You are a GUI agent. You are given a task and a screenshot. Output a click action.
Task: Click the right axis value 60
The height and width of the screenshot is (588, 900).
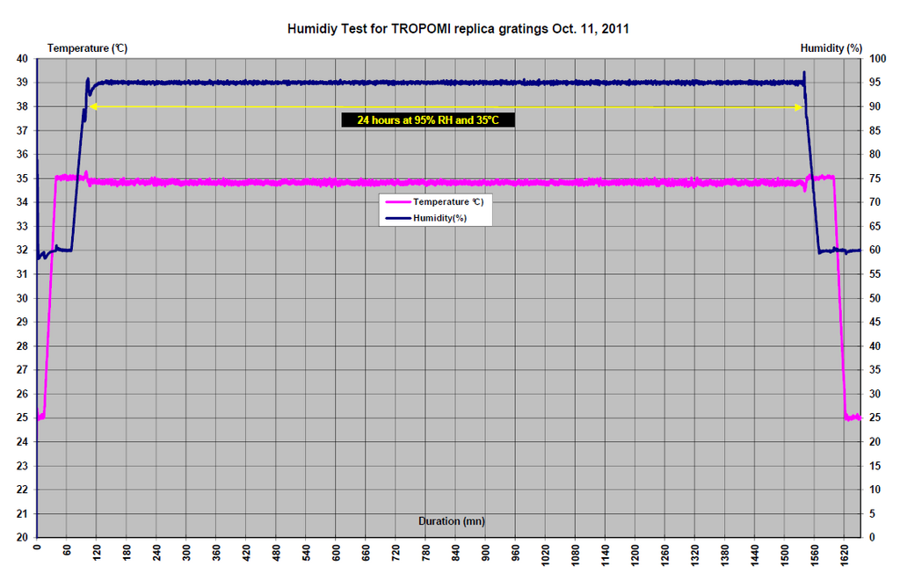pos(875,250)
